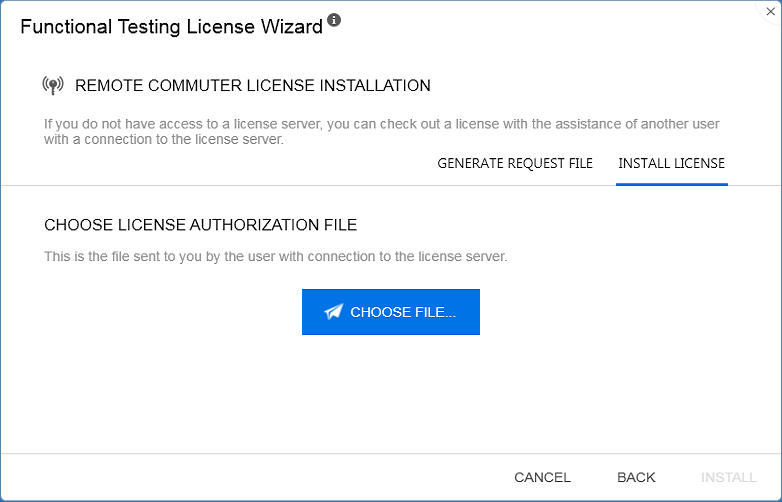Click the info icon beside the wizard title
The width and height of the screenshot is (782, 502).
point(334,20)
